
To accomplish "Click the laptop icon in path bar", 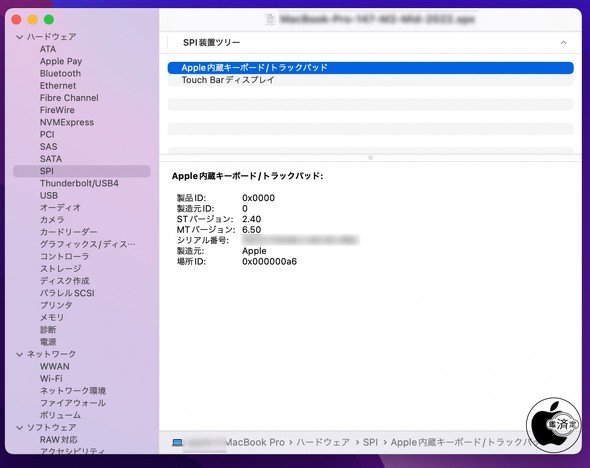I will (177, 442).
